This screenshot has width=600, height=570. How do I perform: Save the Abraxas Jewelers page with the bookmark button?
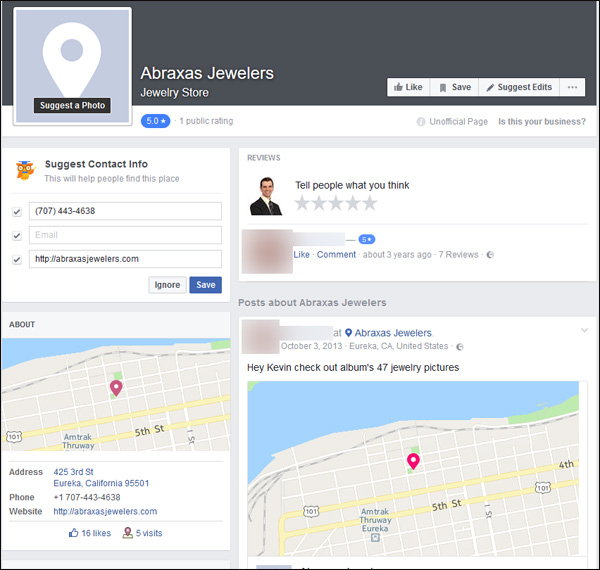[x=455, y=87]
